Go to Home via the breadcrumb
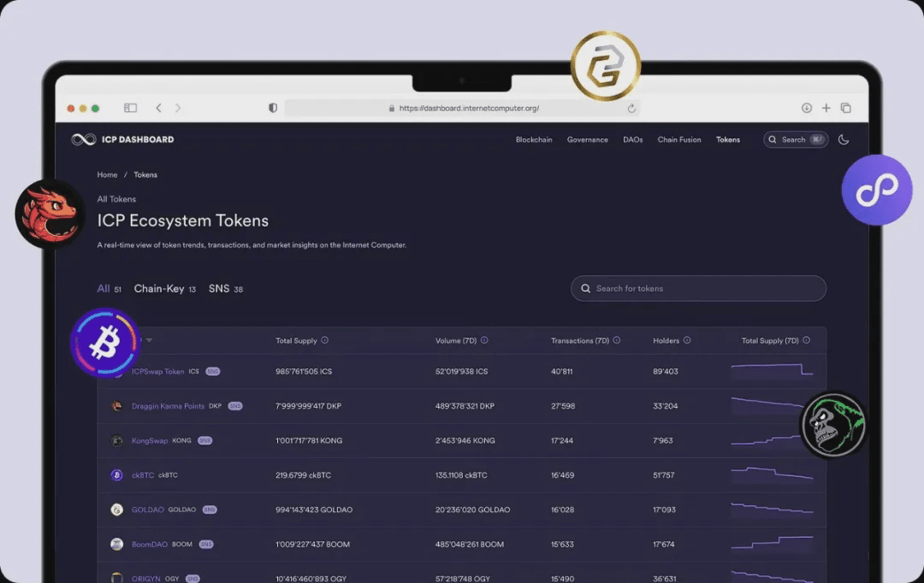The width and height of the screenshot is (924, 583). [107, 175]
